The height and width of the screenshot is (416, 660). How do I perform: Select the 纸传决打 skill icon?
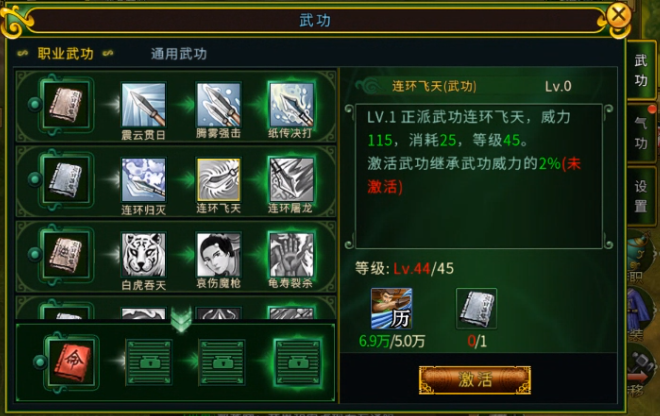(x=291, y=105)
